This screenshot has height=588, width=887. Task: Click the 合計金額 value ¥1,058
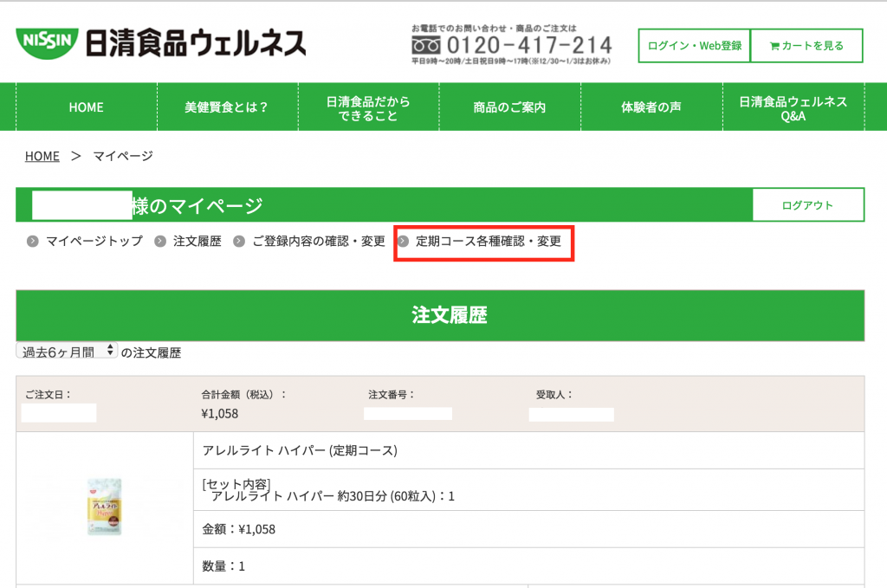point(219,414)
